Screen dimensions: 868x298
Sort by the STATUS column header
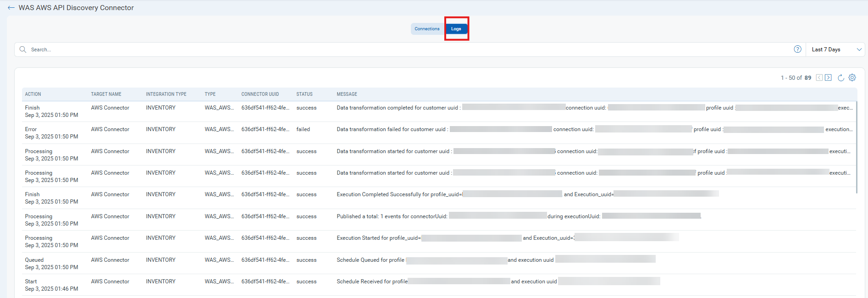coord(304,94)
